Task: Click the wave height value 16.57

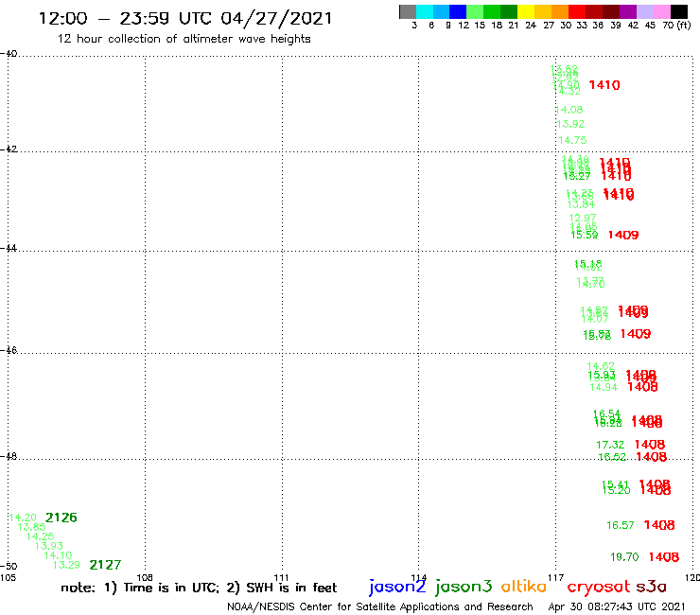Action: coord(621,525)
